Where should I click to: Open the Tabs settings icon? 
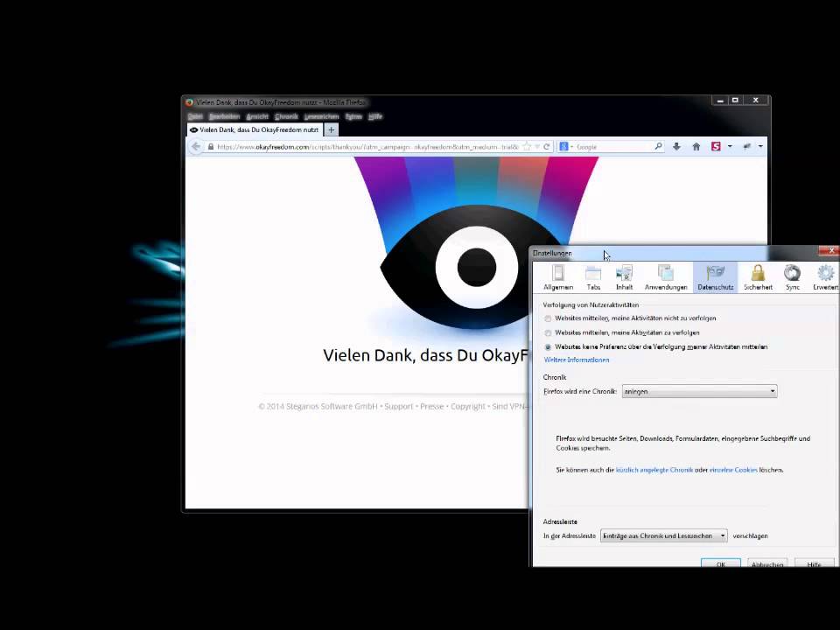[x=593, y=277]
